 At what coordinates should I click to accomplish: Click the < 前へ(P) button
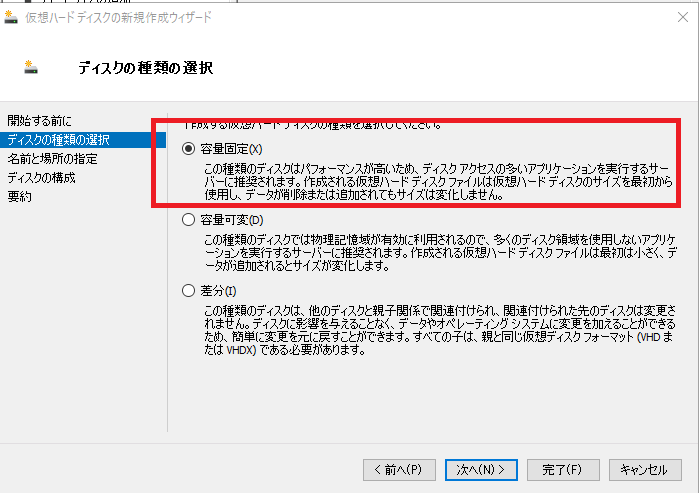point(399,470)
